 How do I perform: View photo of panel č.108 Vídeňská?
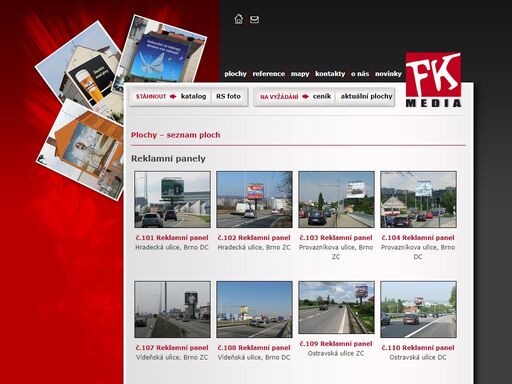[x=254, y=309]
